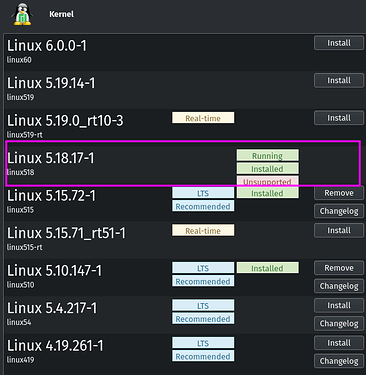Open the Changelog for Linux 4.19.261-1
366x375 pixels.
tap(339, 361)
